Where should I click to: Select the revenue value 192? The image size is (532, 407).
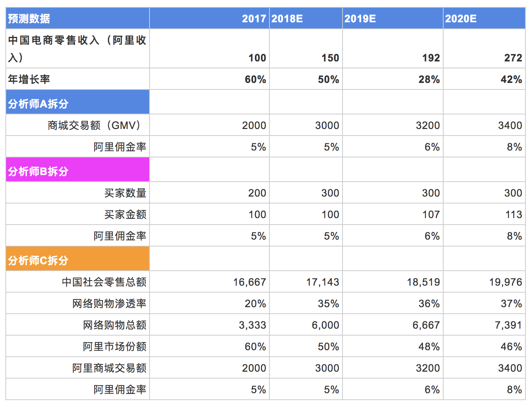(431, 58)
